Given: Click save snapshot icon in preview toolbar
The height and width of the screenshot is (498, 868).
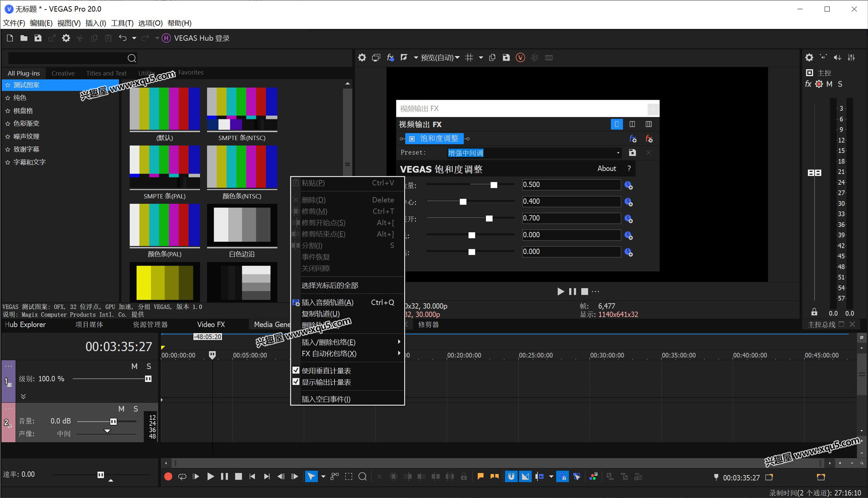Looking at the screenshot, I should pos(506,57).
